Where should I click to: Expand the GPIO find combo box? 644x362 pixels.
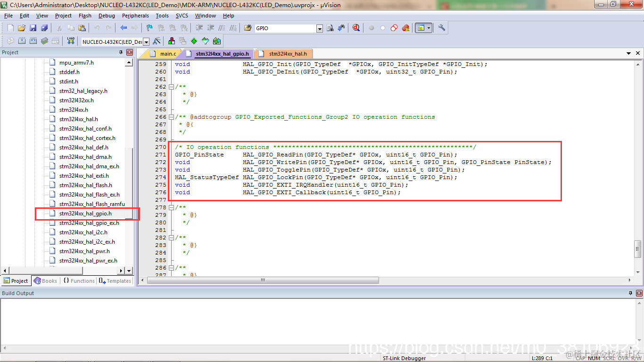click(x=320, y=28)
